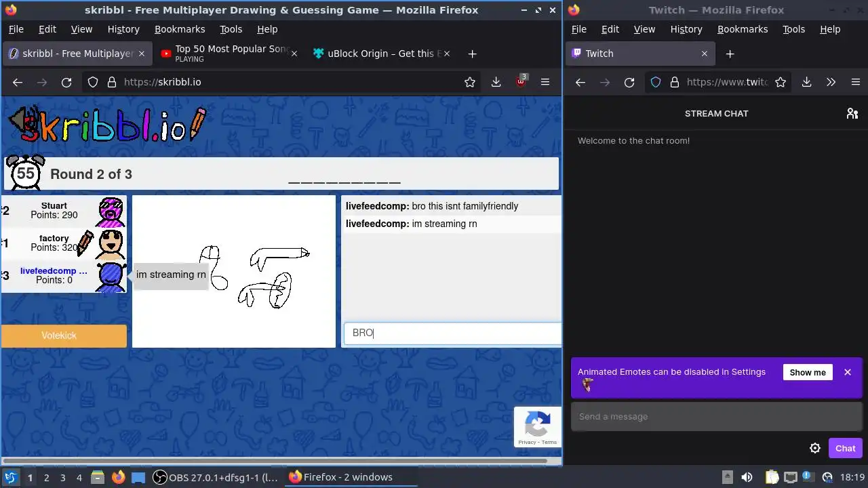Open Twitch chat settings gear
The image size is (868, 488).
pyautogui.click(x=815, y=448)
